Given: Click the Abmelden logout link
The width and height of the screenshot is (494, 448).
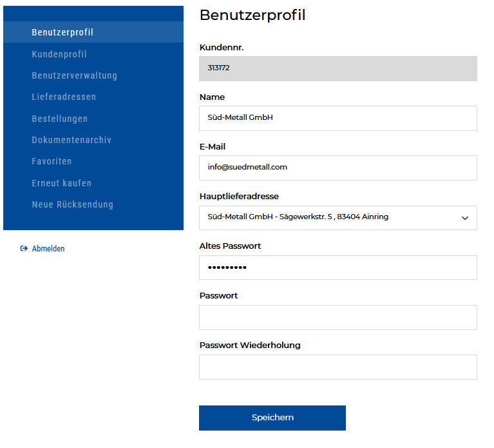Looking at the screenshot, I should (48, 249).
